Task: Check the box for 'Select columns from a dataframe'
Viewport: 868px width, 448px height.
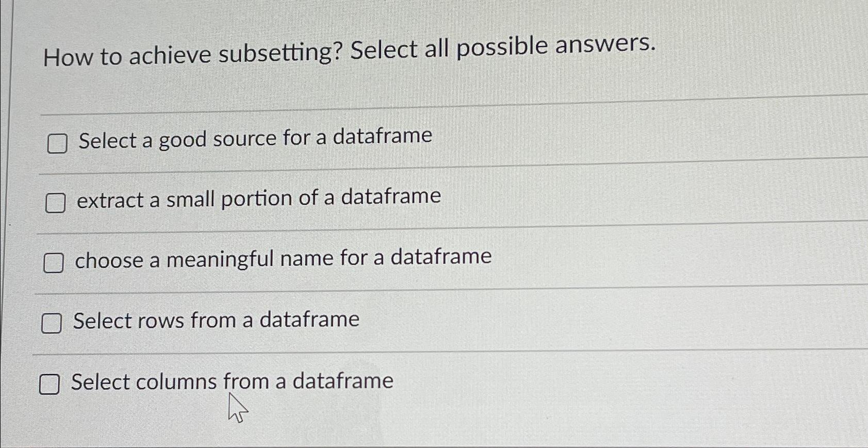Action: point(50,385)
